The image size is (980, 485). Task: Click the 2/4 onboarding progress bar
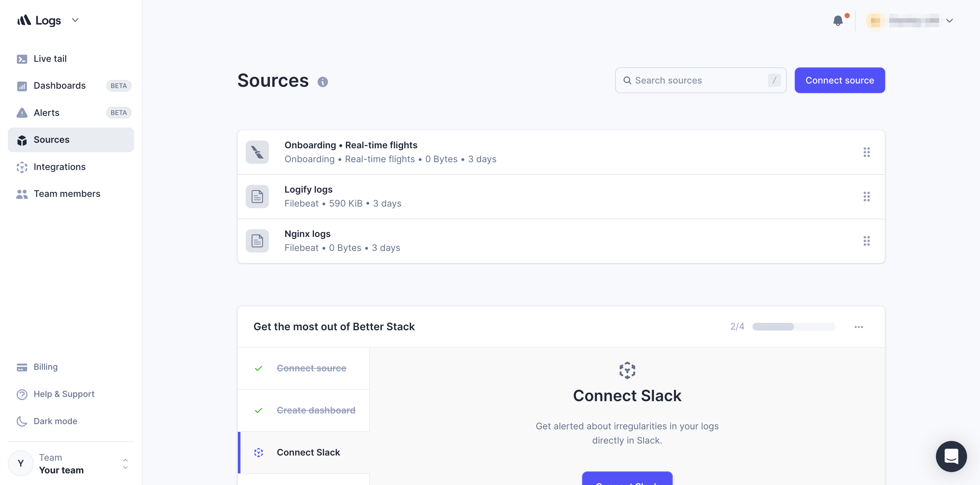coord(794,327)
